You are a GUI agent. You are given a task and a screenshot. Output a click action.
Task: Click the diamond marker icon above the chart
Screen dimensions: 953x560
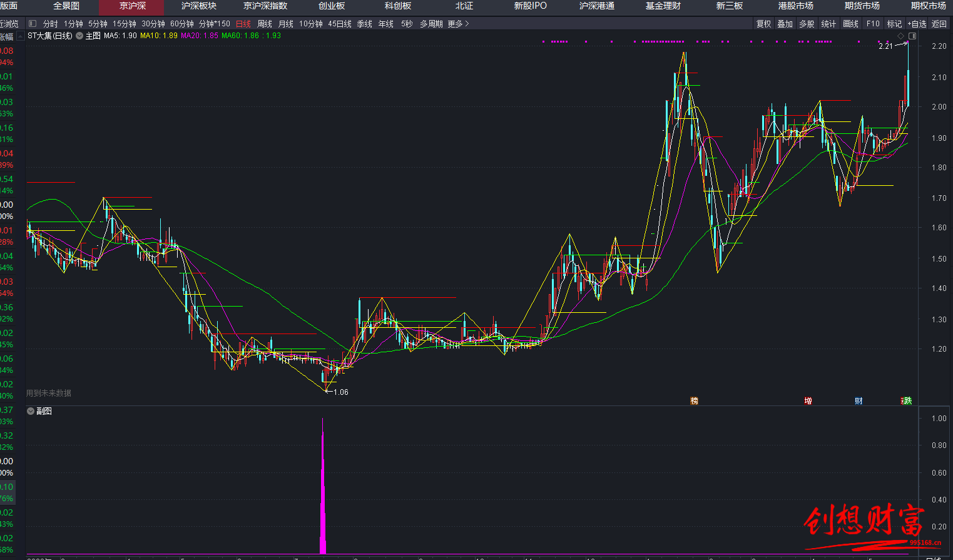click(x=901, y=36)
